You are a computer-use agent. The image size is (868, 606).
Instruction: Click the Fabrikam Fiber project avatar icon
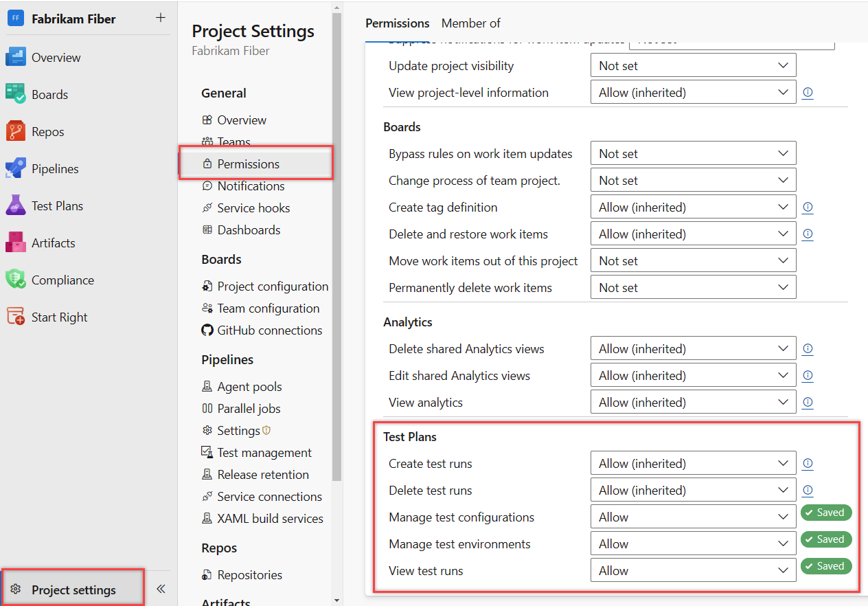15,19
